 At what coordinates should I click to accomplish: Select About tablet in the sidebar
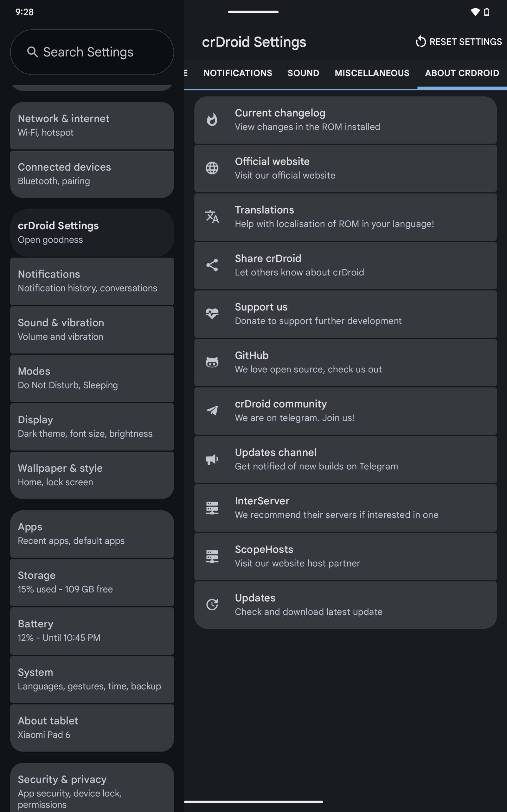tap(92, 727)
